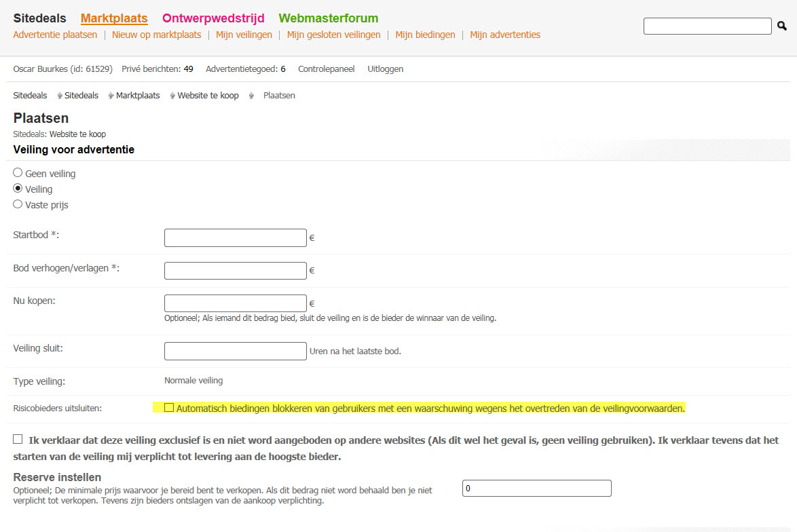Viewport: 797px width, 532px height.
Task: Open the Controlepaneel
Action: (327, 69)
